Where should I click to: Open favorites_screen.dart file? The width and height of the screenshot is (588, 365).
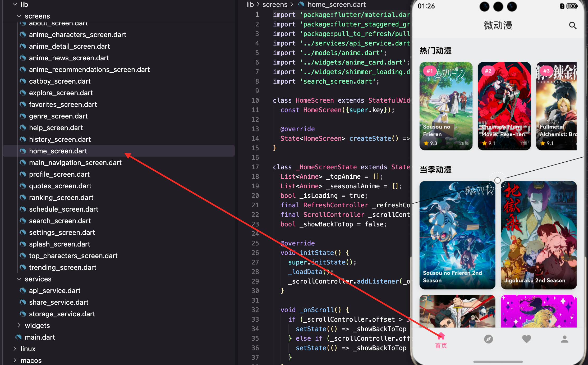click(x=63, y=104)
